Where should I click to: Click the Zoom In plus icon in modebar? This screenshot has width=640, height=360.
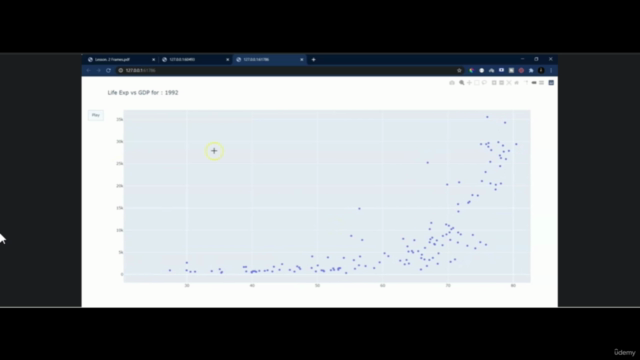[494, 83]
